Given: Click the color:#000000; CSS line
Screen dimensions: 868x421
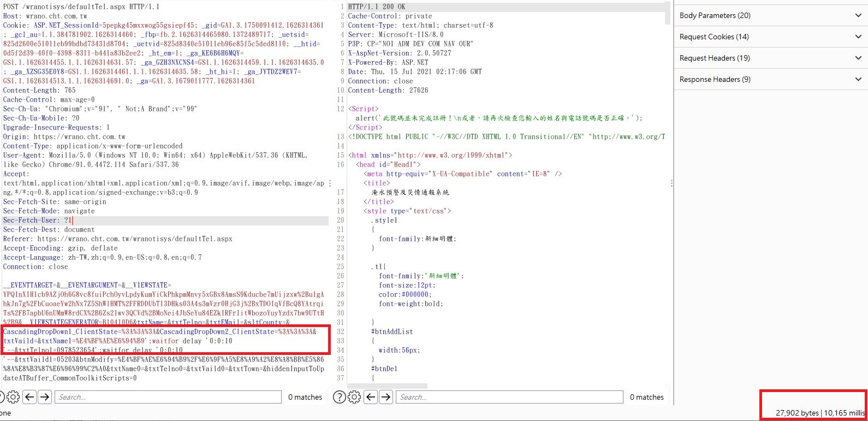Looking at the screenshot, I should [x=405, y=294].
